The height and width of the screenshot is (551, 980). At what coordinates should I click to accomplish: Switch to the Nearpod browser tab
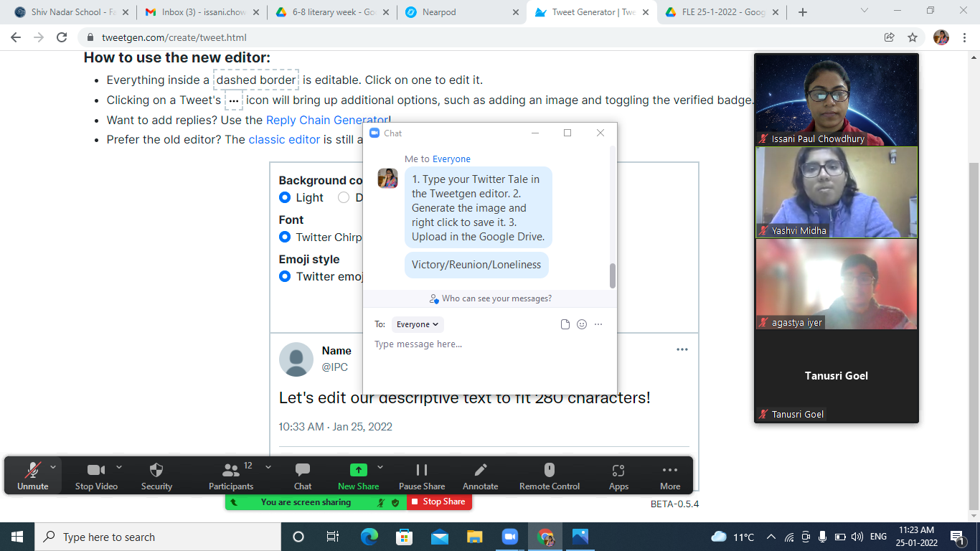pyautogui.click(x=459, y=12)
